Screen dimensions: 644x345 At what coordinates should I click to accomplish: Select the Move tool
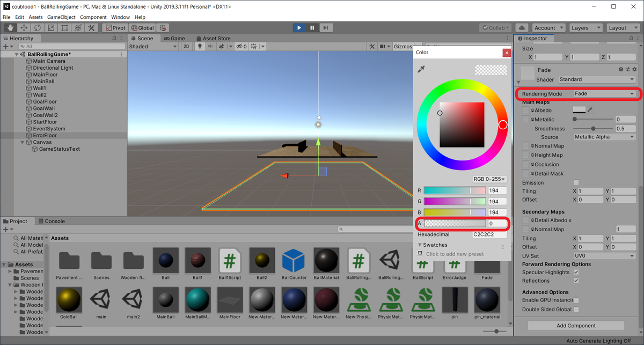24,28
